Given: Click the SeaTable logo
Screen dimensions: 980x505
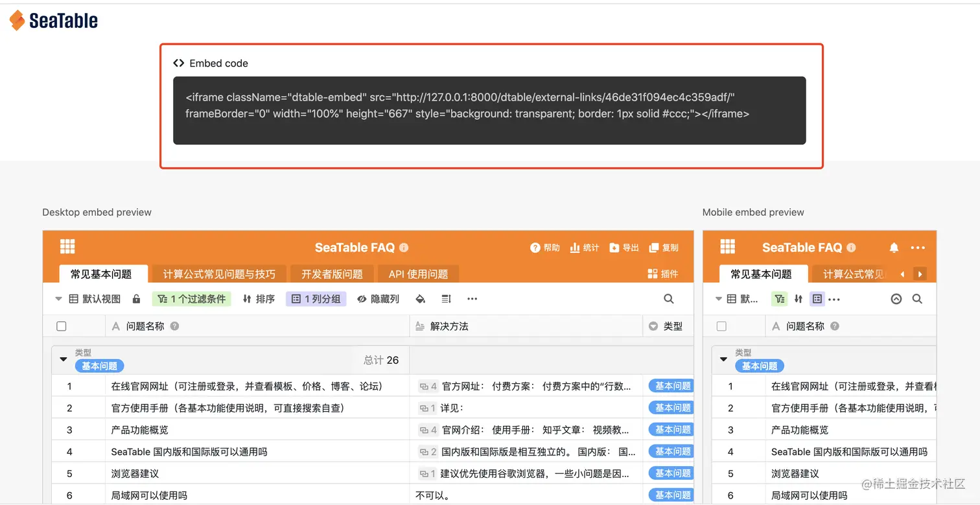Looking at the screenshot, I should point(54,21).
